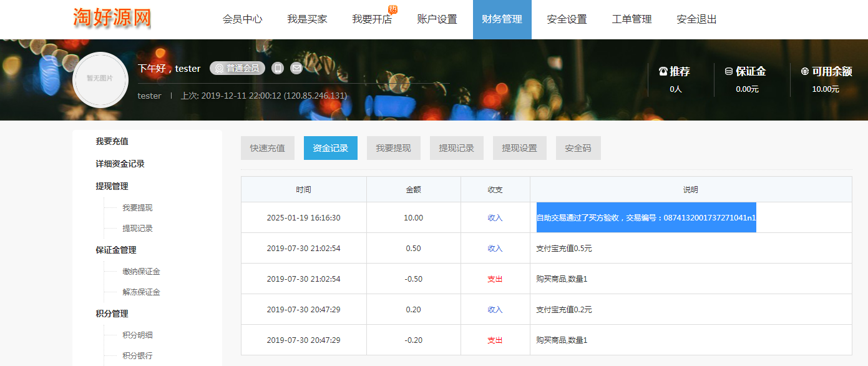Click the email envelope icon

[x=296, y=68]
